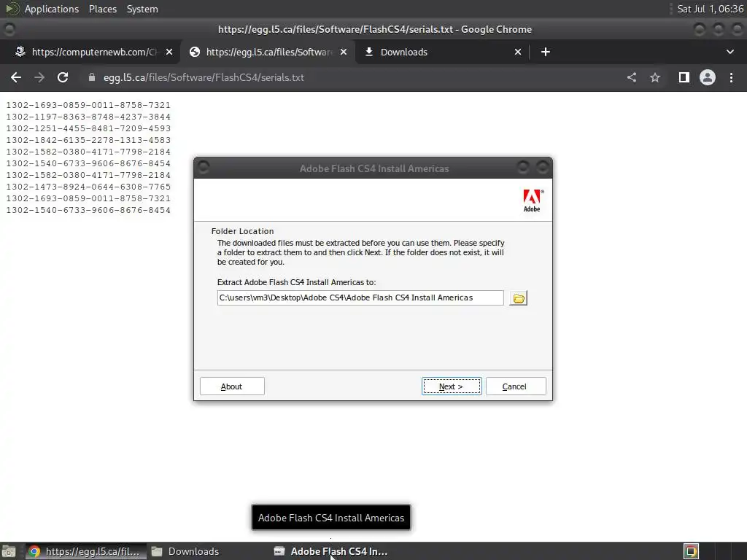747x560 pixels.
Task: Select Chrome window in taskbar
Action: pos(85,551)
